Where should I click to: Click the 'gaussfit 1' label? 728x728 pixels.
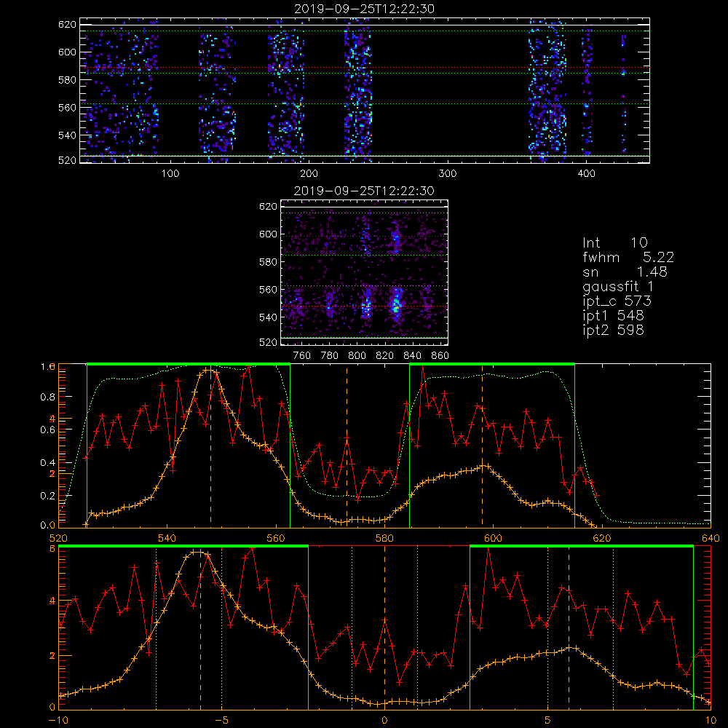618,286
